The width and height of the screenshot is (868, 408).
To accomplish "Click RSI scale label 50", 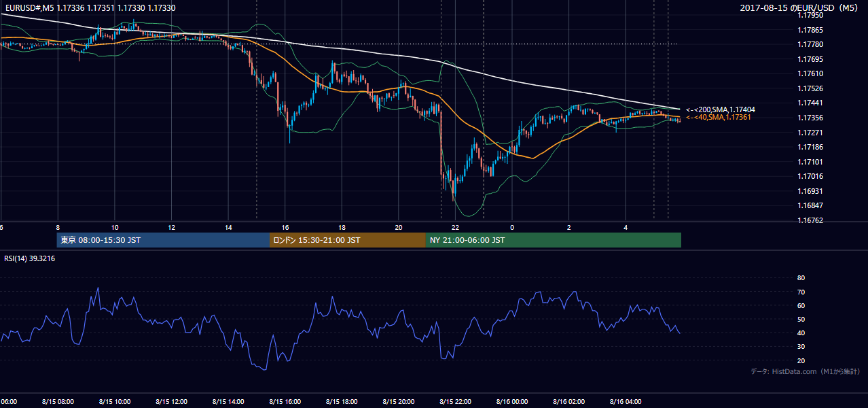I will (801, 319).
